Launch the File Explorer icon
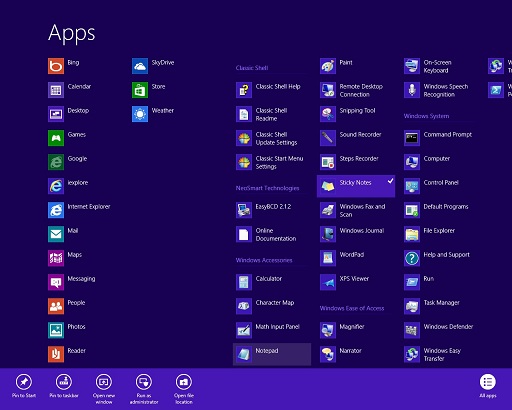Screen dimensions: 512x410 point(412,234)
